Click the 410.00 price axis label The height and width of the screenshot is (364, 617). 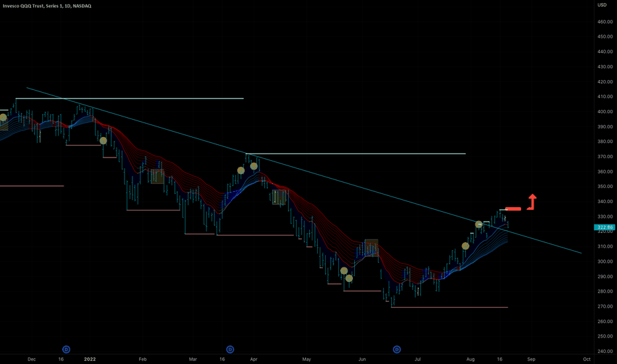coord(605,97)
